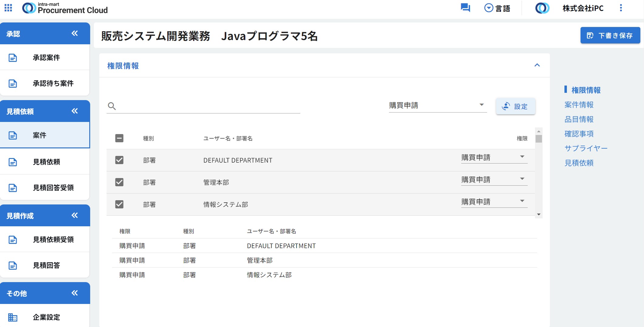Click the table scrollbar up arrow

539,131
